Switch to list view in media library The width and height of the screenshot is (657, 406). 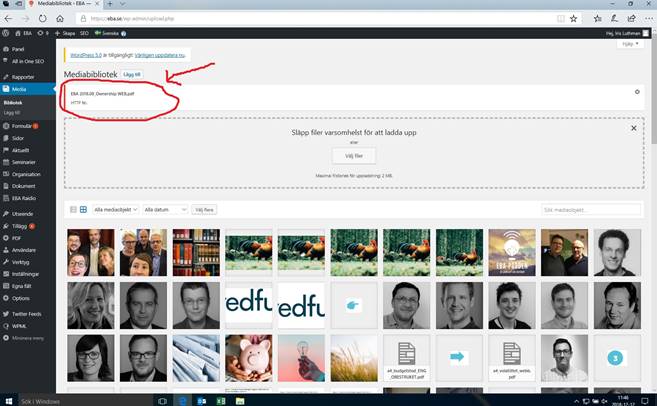tap(71, 210)
